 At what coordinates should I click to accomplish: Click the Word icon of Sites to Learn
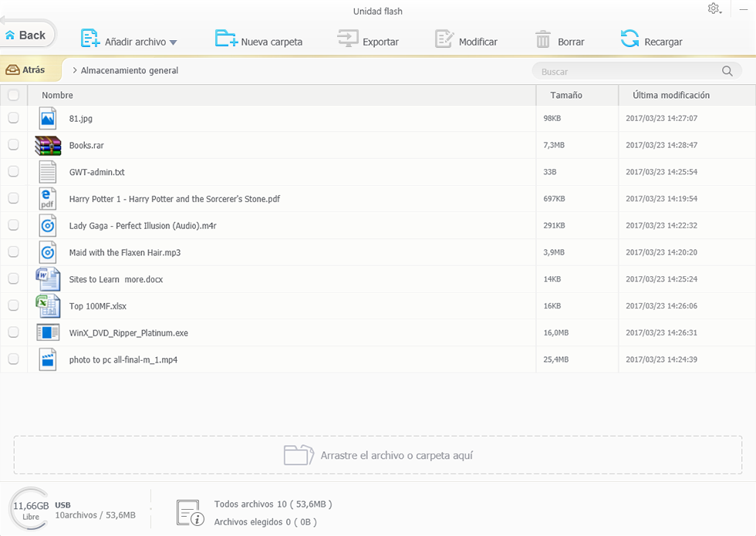[48, 279]
